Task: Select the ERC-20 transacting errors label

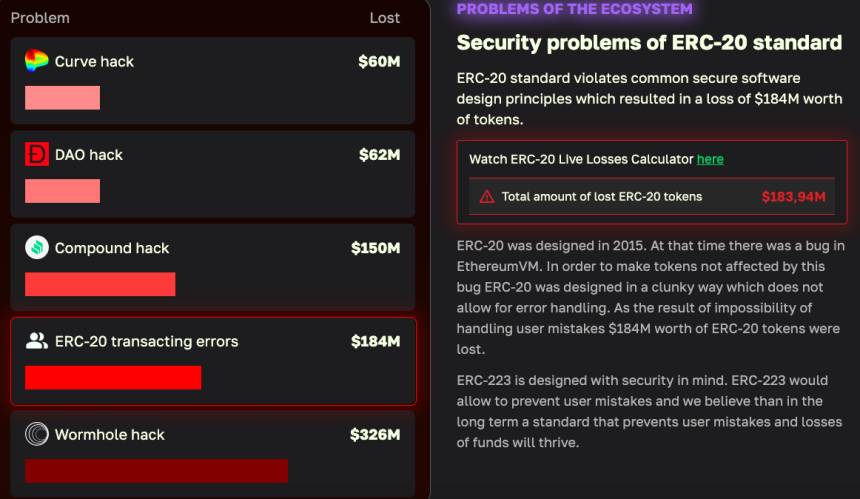Action: tap(146, 342)
